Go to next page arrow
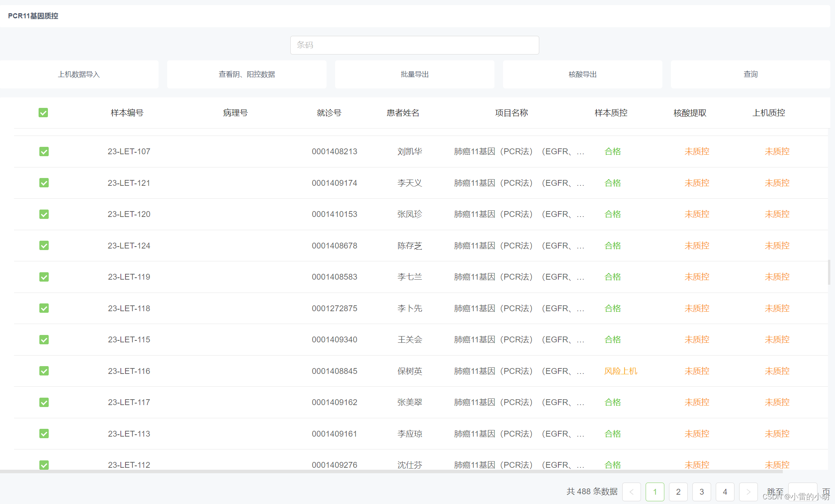 pyautogui.click(x=748, y=492)
